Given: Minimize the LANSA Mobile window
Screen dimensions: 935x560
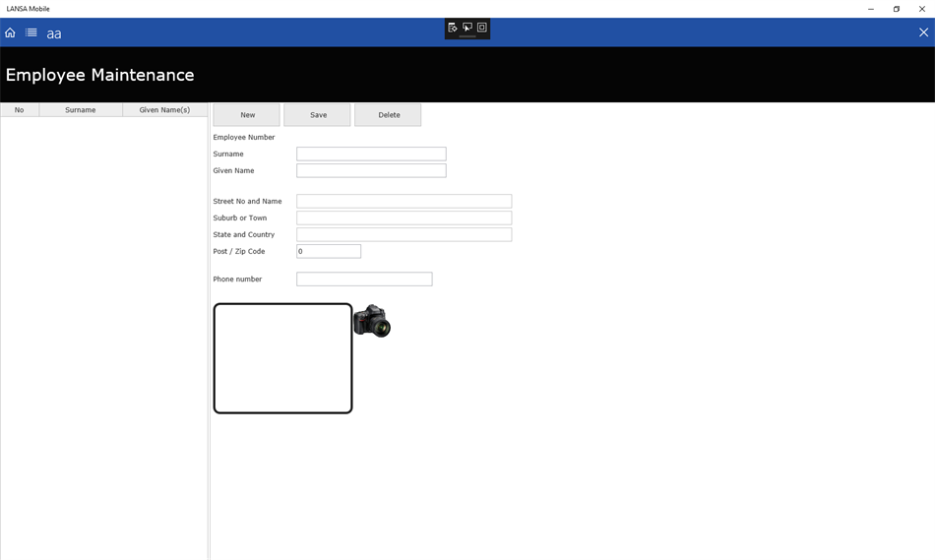Looking at the screenshot, I should (x=871, y=9).
